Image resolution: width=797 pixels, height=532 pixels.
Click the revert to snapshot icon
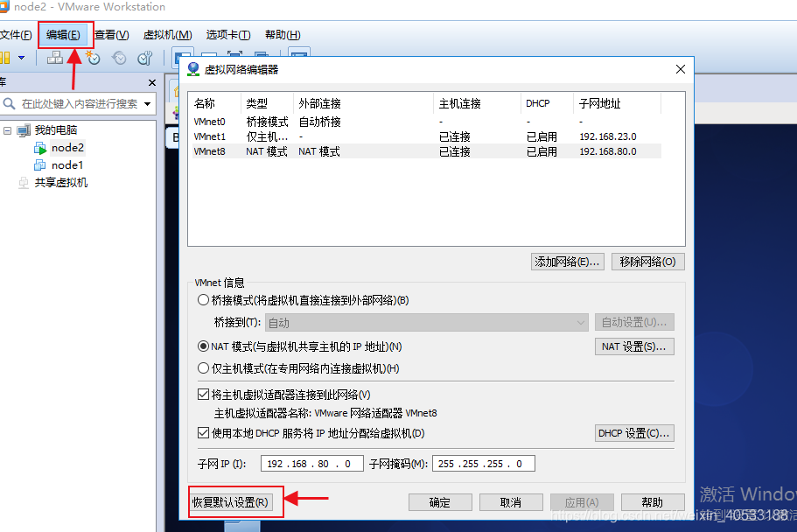pos(120,58)
